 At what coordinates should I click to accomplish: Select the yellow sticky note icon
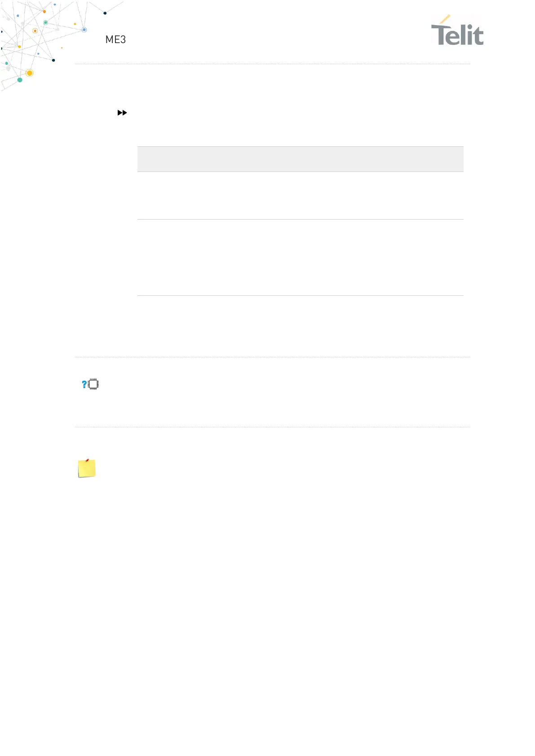coord(87,469)
